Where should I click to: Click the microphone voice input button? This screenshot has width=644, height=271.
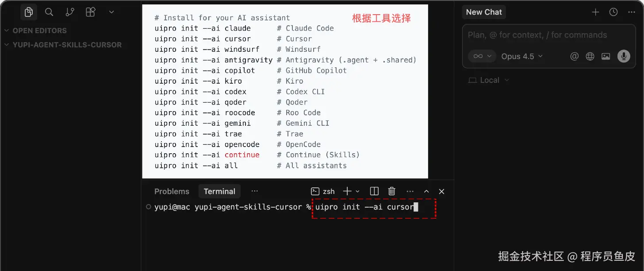(624, 56)
